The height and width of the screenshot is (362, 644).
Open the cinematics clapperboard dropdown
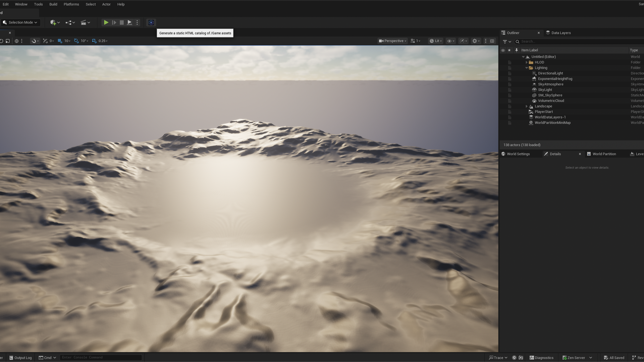tap(85, 22)
